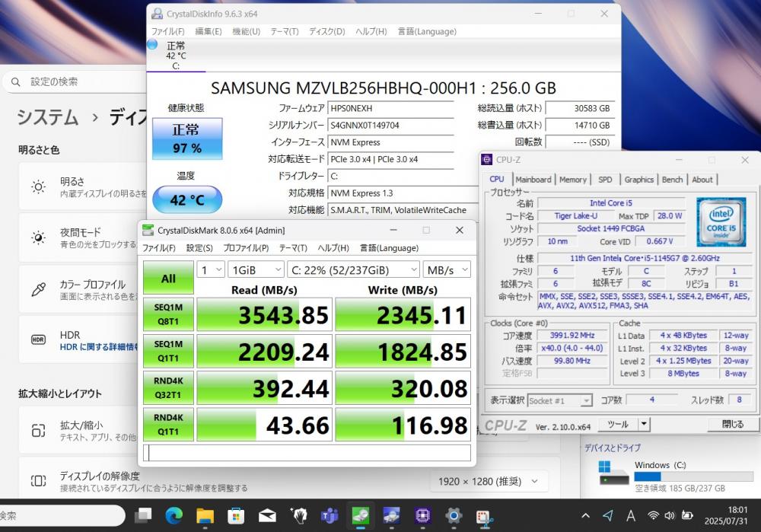761x532 pixels.
Task: Switch to SPD tab in CPU-Z
Action: pos(605,180)
